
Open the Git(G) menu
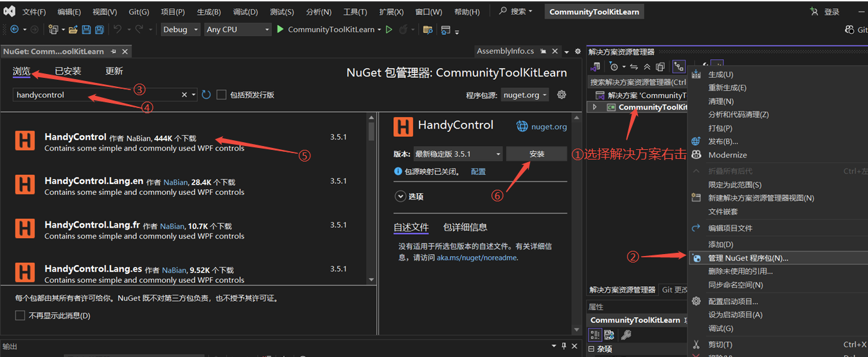(138, 12)
